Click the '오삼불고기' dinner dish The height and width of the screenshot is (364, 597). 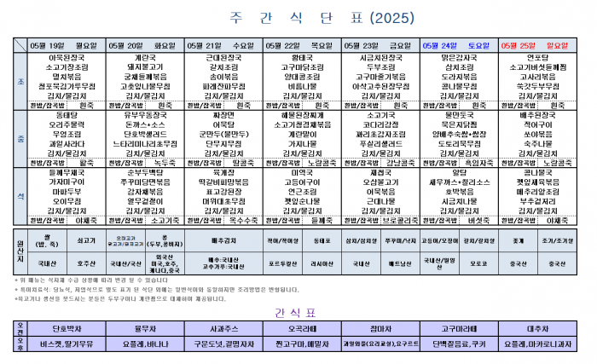click(x=380, y=182)
